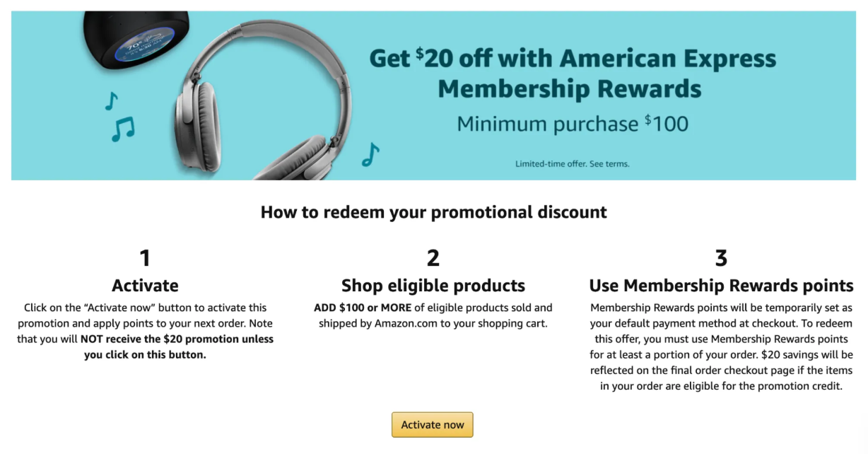Click How to redeem your promotional discount heading
The width and height of the screenshot is (868, 454).
[433, 211]
